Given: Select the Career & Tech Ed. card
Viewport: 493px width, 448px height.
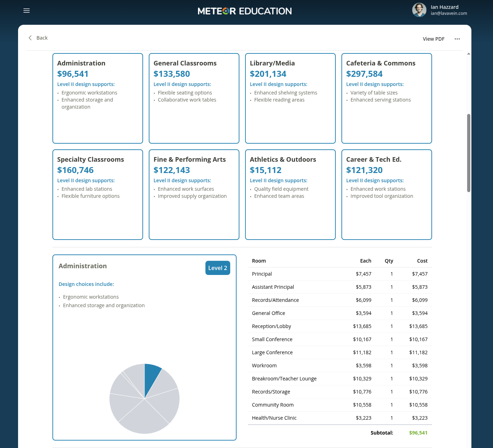Looking at the screenshot, I should point(387,195).
